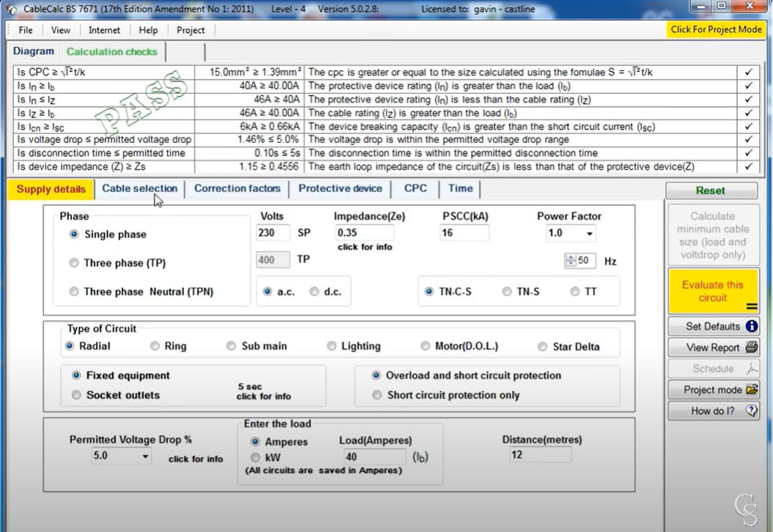Choose the TN-S earthing system
This screenshot has height=532, width=773.
[507, 292]
